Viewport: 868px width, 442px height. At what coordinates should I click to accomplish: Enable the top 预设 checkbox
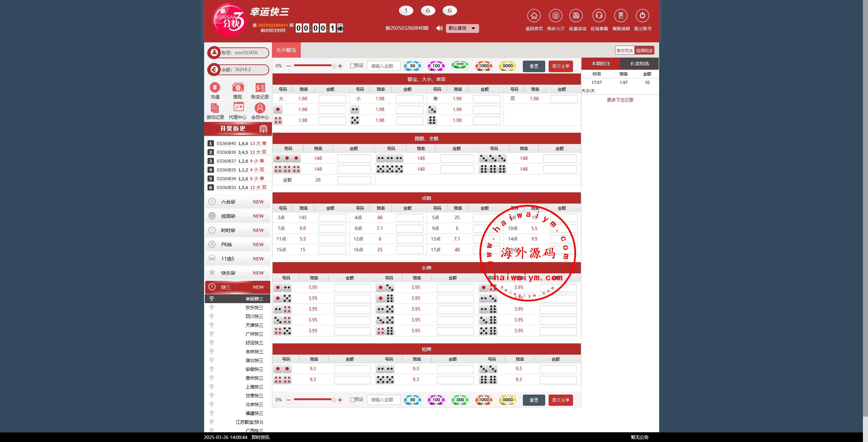click(352, 66)
